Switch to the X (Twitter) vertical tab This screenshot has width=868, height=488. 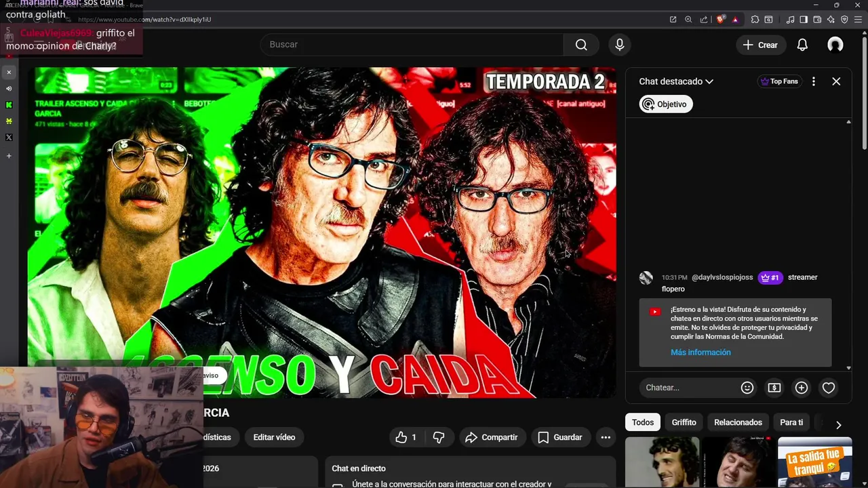[9, 138]
